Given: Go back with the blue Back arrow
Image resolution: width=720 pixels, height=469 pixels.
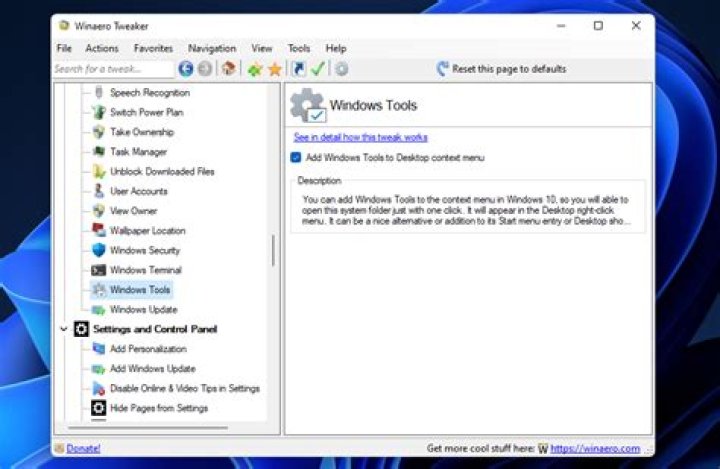Looking at the screenshot, I should coord(186,69).
